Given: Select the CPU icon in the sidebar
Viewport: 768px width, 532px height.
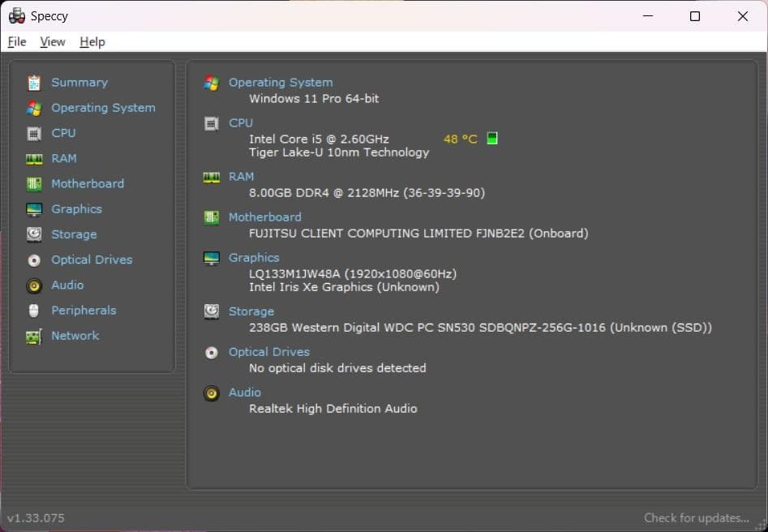Looking at the screenshot, I should [32, 133].
